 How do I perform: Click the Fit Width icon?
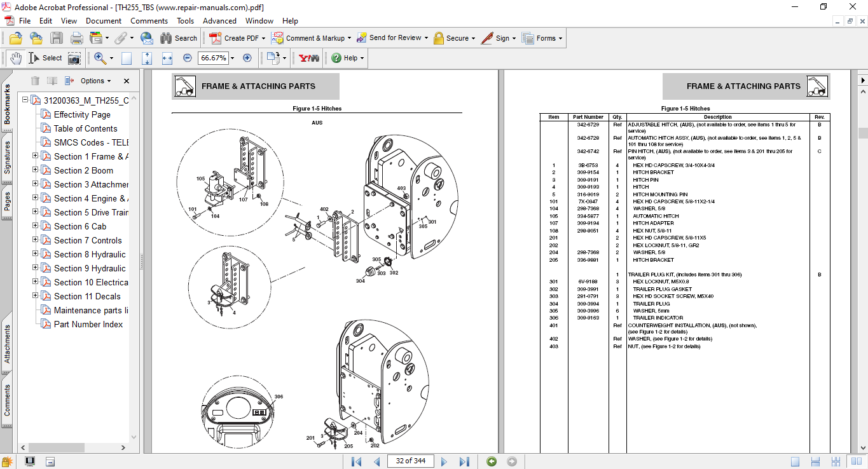(167, 58)
